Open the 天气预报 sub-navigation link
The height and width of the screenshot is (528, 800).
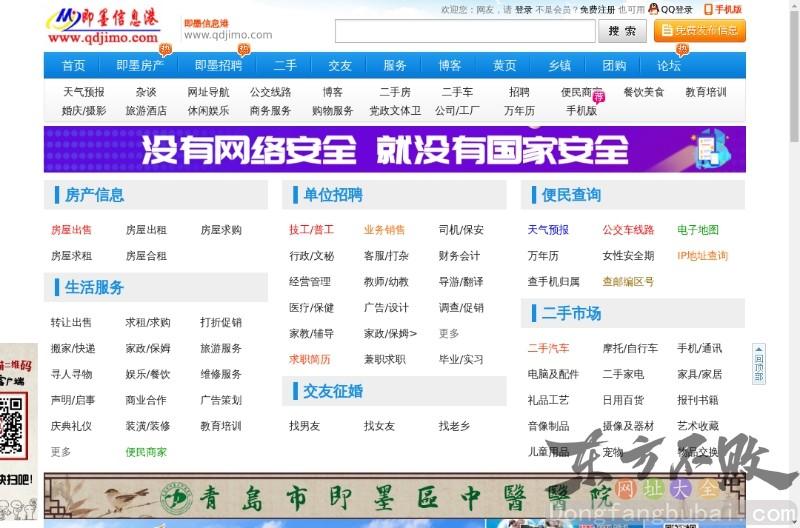tap(84, 92)
